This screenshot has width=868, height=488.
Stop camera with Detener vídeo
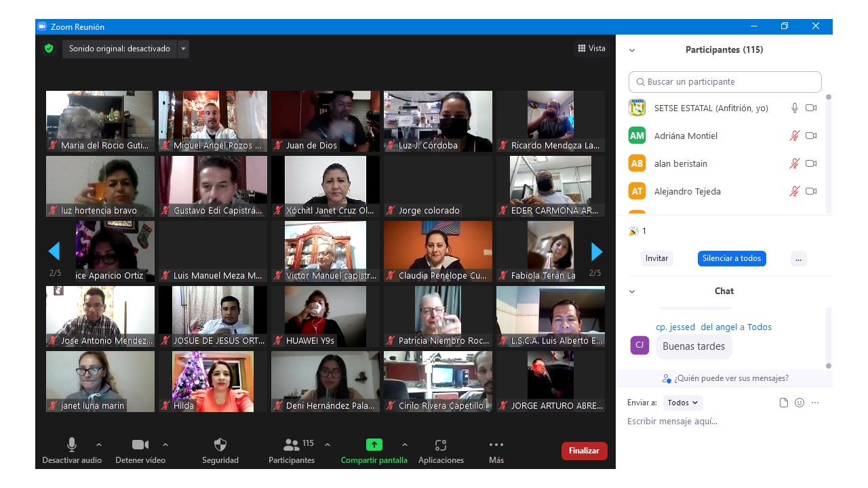(140, 451)
